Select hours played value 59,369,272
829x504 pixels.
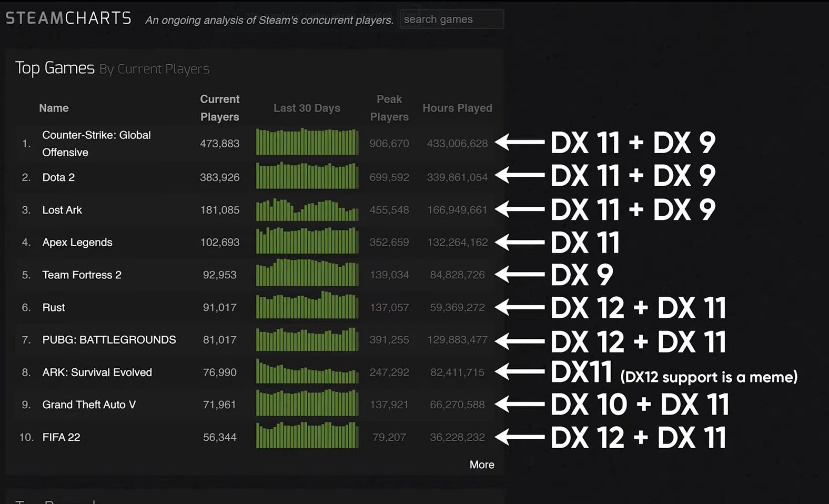click(458, 307)
